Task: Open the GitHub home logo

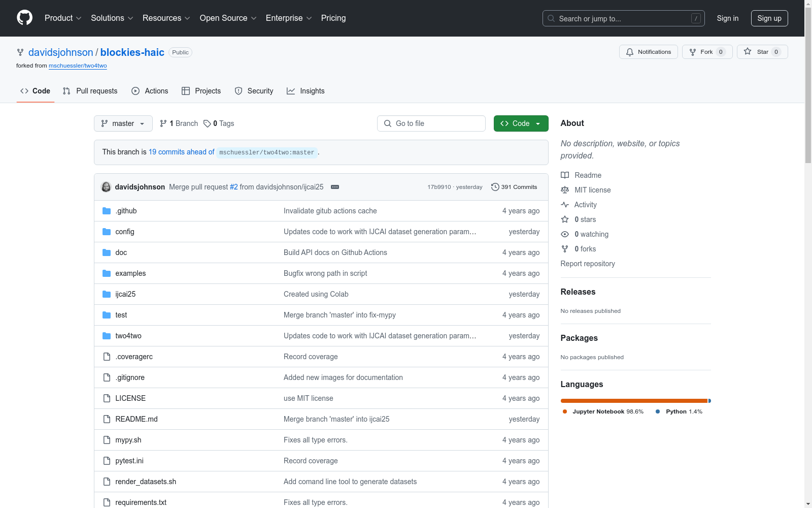Action: 24,18
